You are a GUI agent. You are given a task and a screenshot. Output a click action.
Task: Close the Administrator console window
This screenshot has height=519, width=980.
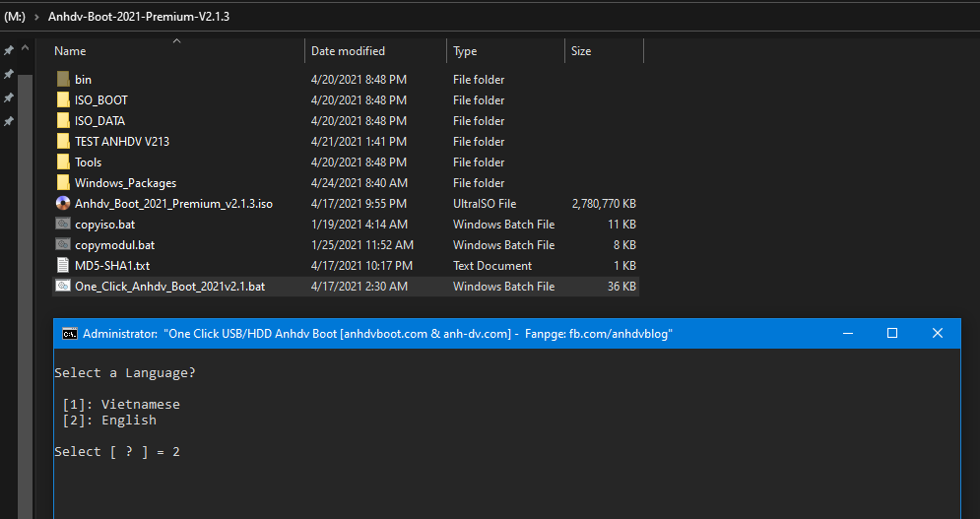[x=938, y=333]
